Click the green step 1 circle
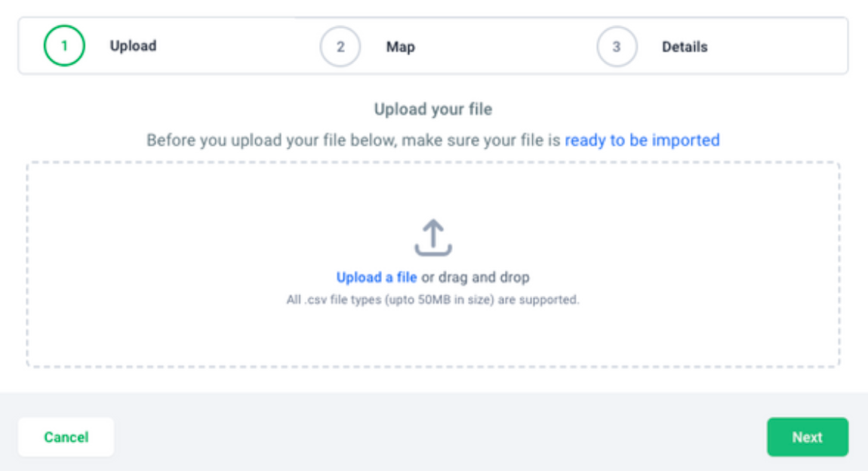The image size is (868, 471). (x=64, y=46)
